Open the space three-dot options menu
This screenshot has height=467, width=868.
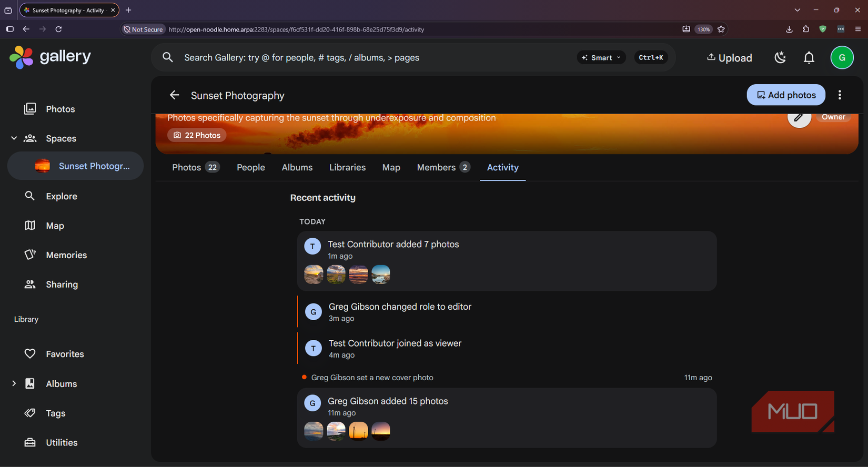point(840,95)
